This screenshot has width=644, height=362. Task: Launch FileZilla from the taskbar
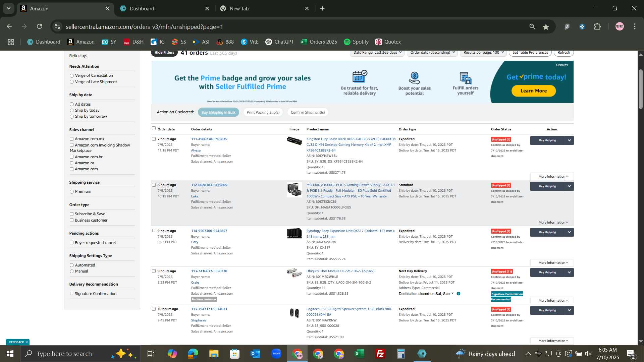pyautogui.click(x=380, y=354)
